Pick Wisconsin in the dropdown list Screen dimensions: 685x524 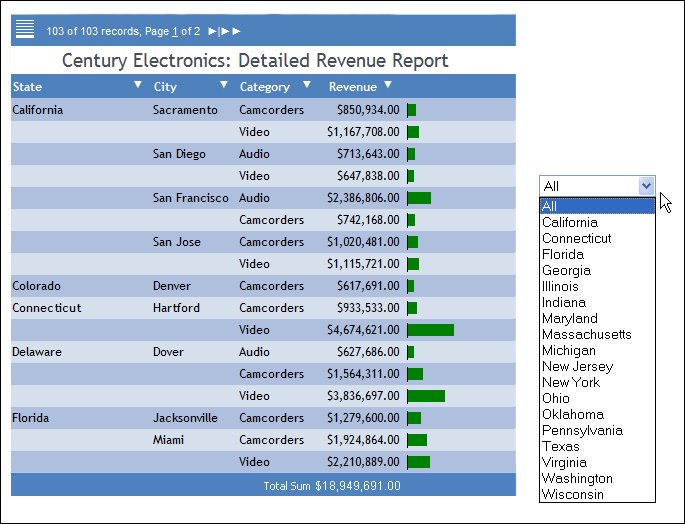(x=597, y=495)
